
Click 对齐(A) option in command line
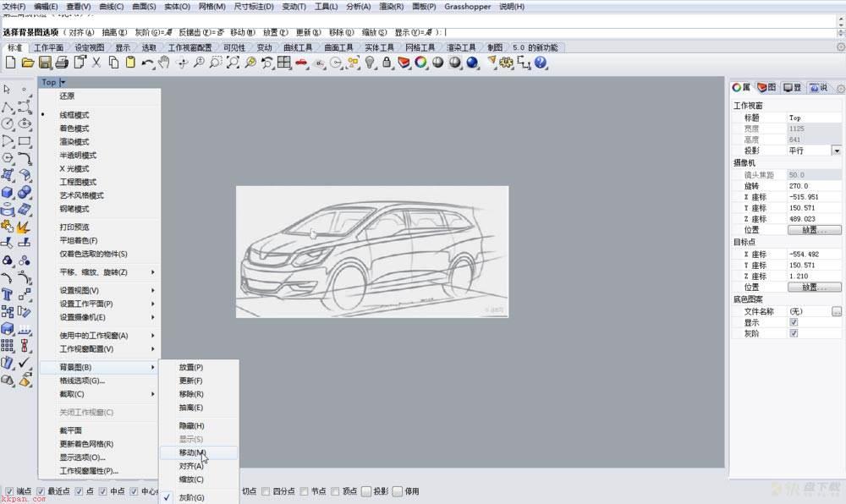(81, 32)
